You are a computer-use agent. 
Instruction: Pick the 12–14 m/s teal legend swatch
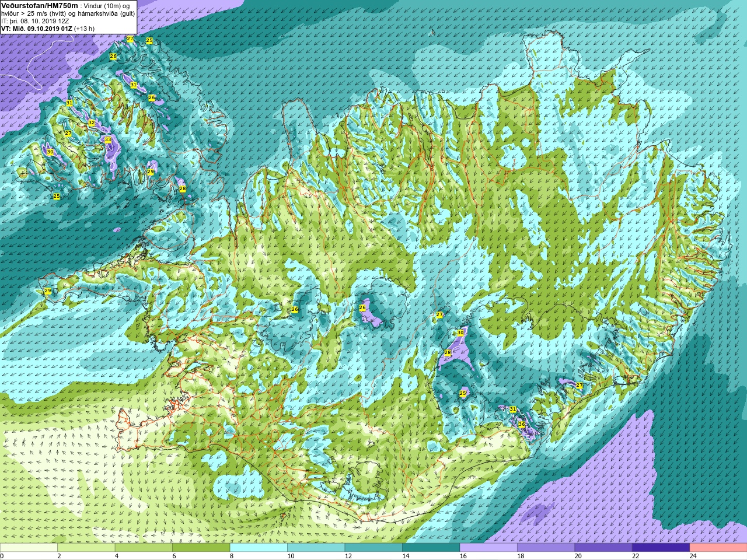click(373, 548)
